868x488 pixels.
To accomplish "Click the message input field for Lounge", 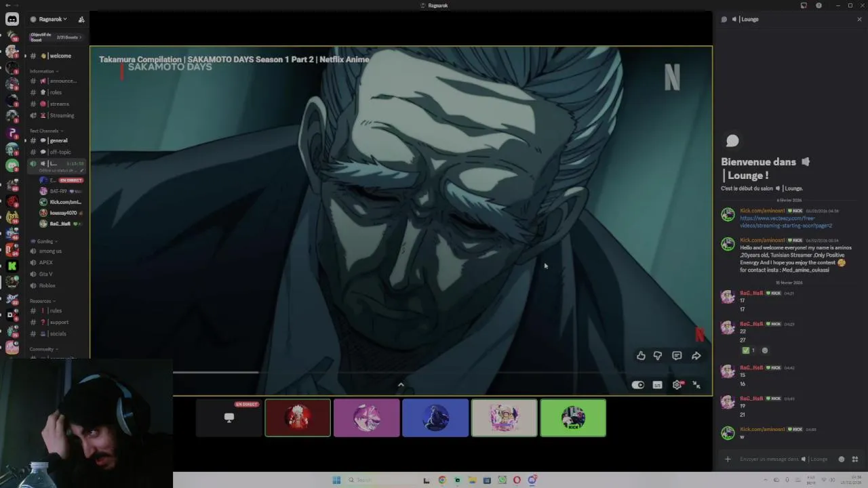I will [784, 459].
